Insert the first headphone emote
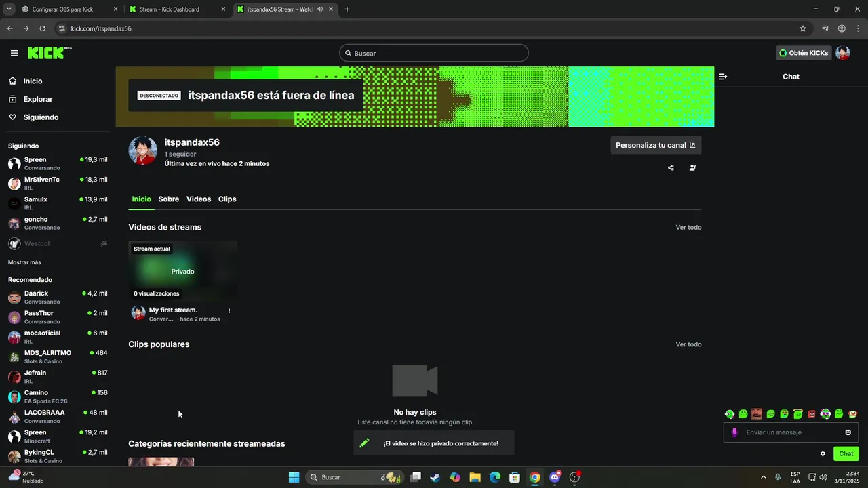This screenshot has width=868, height=488. (x=730, y=413)
